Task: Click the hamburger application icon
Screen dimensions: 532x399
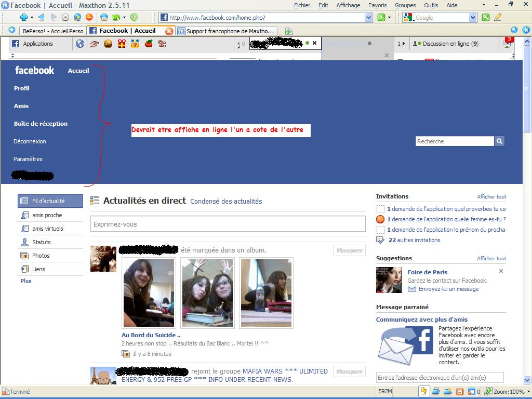Action: [108, 44]
